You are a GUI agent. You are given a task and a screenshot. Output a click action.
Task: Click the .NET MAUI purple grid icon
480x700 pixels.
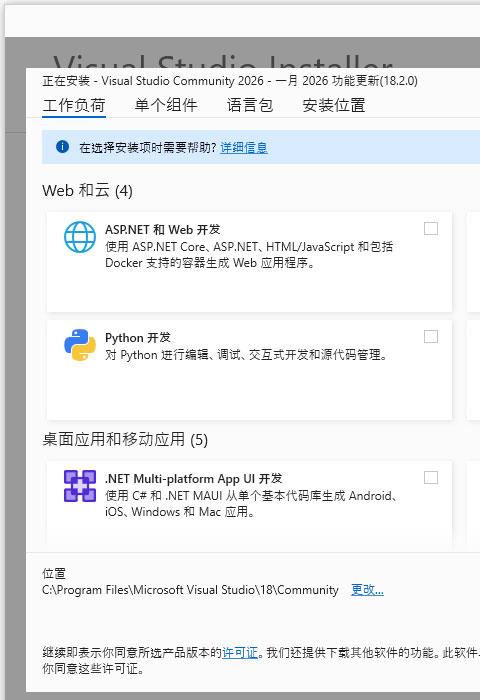click(80, 486)
